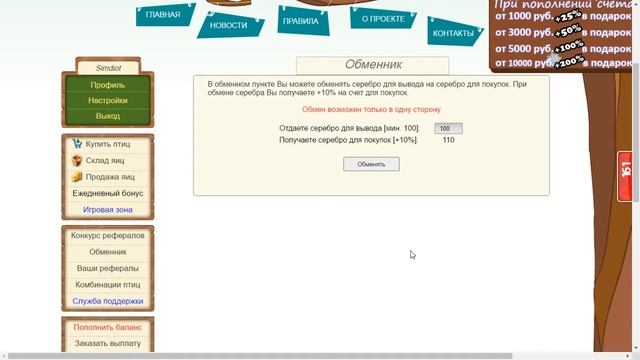Click Пополнить баланс link
This screenshot has width=640, height=360.
108,327
